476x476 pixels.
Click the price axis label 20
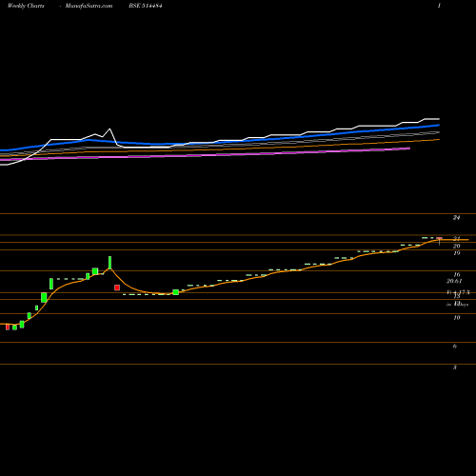point(457,247)
